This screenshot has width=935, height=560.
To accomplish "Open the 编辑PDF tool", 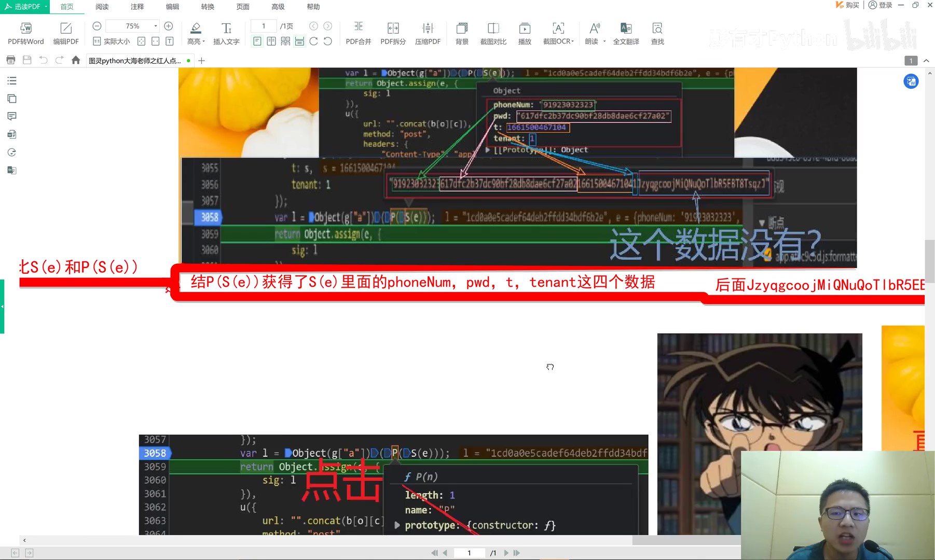I will 66,34.
